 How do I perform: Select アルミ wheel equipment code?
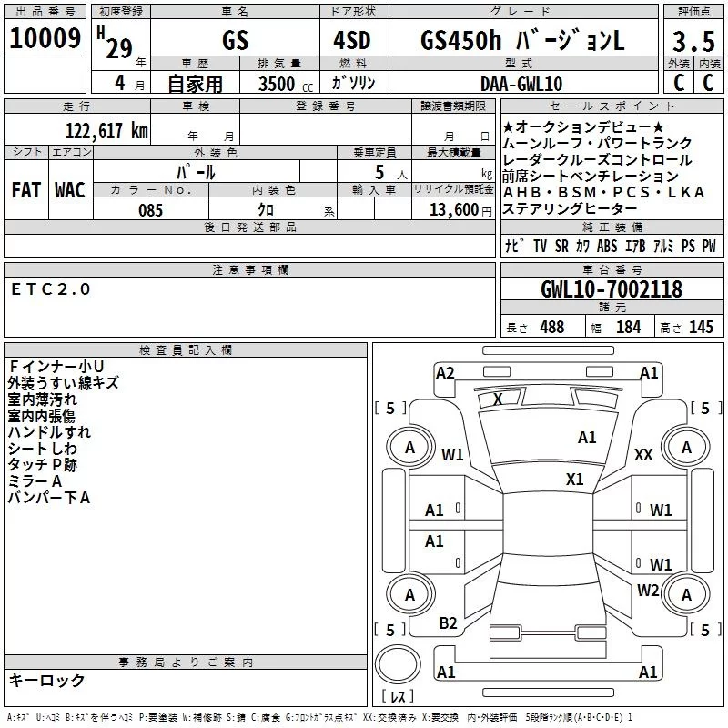663,246
